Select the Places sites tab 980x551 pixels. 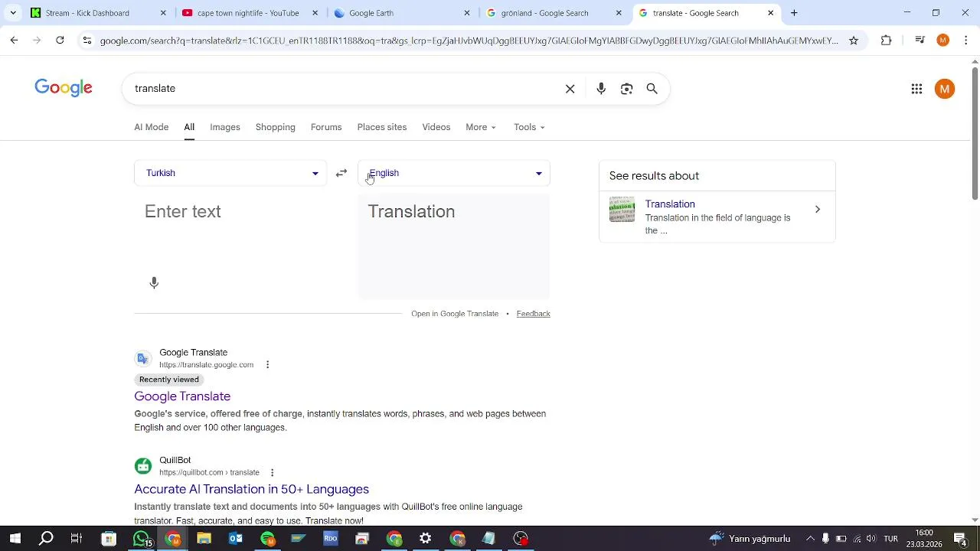(382, 127)
